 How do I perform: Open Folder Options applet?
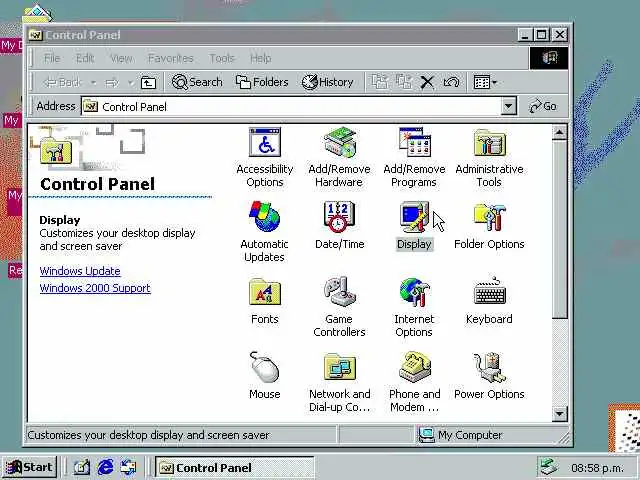click(x=489, y=227)
